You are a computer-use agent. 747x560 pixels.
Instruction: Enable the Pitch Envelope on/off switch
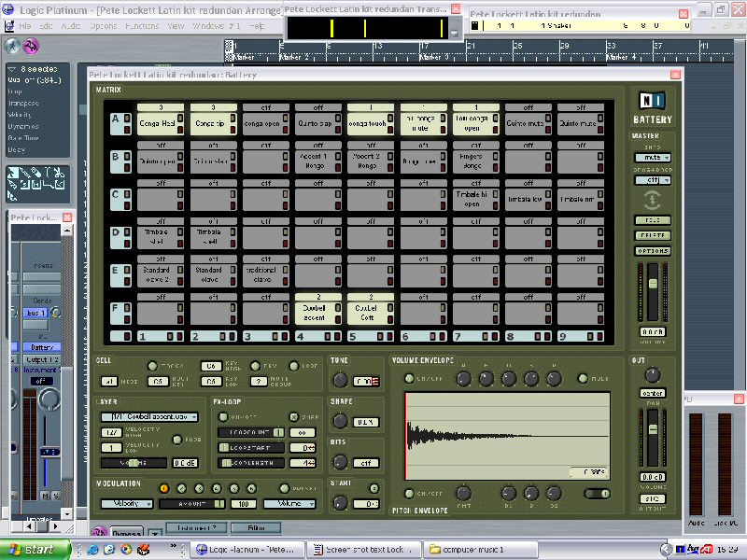click(409, 493)
